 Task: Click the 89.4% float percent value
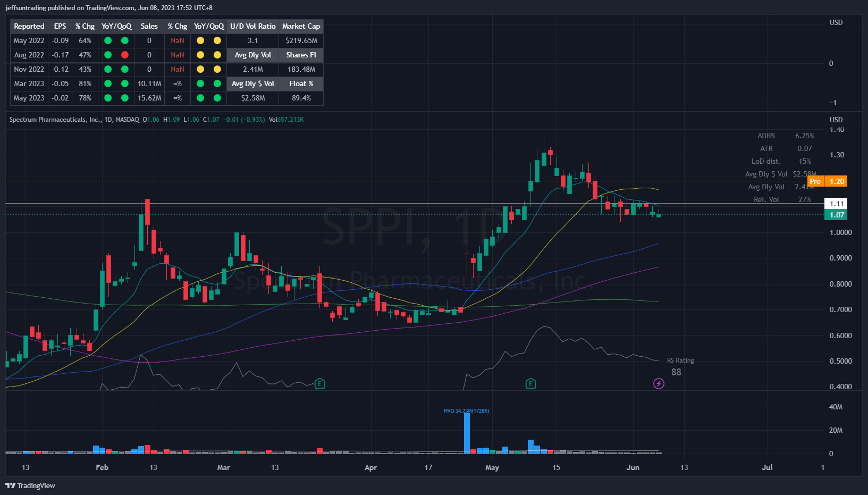(x=301, y=98)
